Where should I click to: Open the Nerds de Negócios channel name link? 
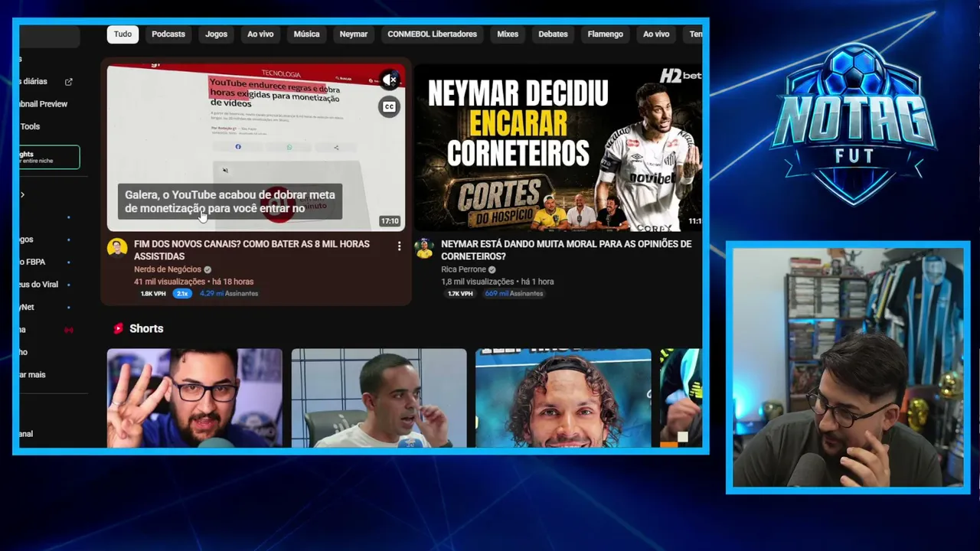[168, 269]
